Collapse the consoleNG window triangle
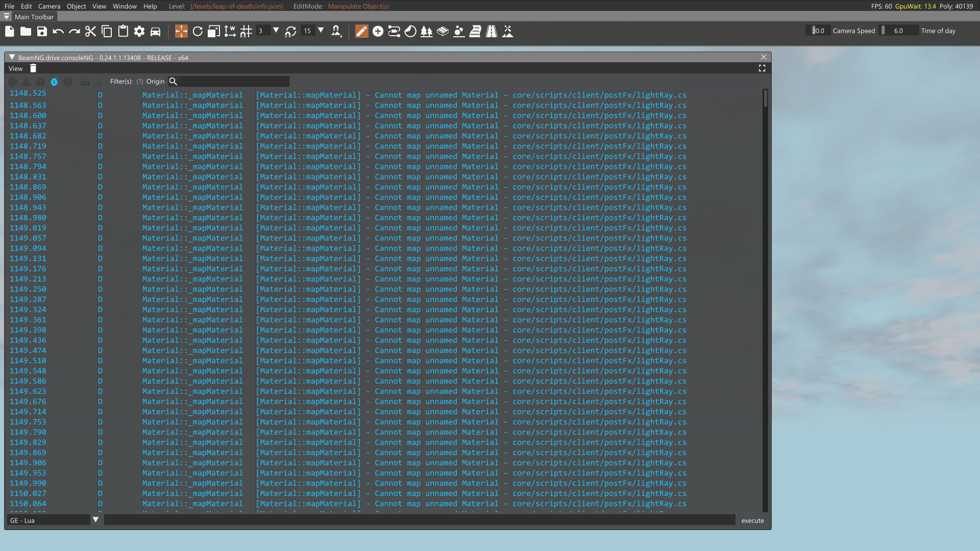Image resolution: width=980 pixels, height=551 pixels. pyautogui.click(x=12, y=57)
